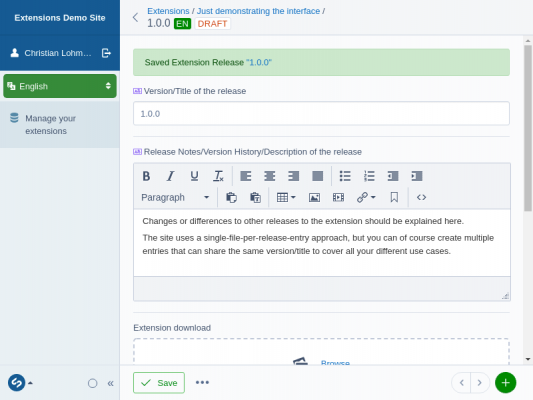The width and height of the screenshot is (533, 400).
Task: Toggle underline formatting in editor
Action: (x=194, y=176)
